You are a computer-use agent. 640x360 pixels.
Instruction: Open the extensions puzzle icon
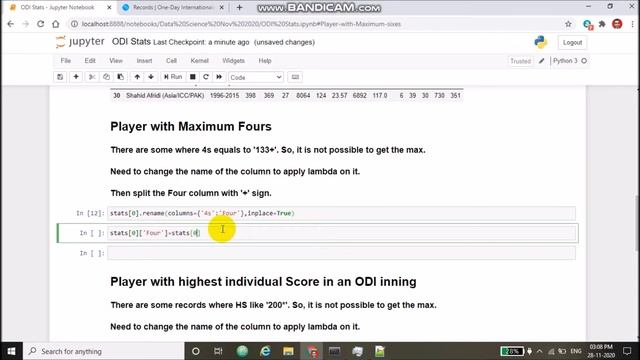tap(602, 24)
